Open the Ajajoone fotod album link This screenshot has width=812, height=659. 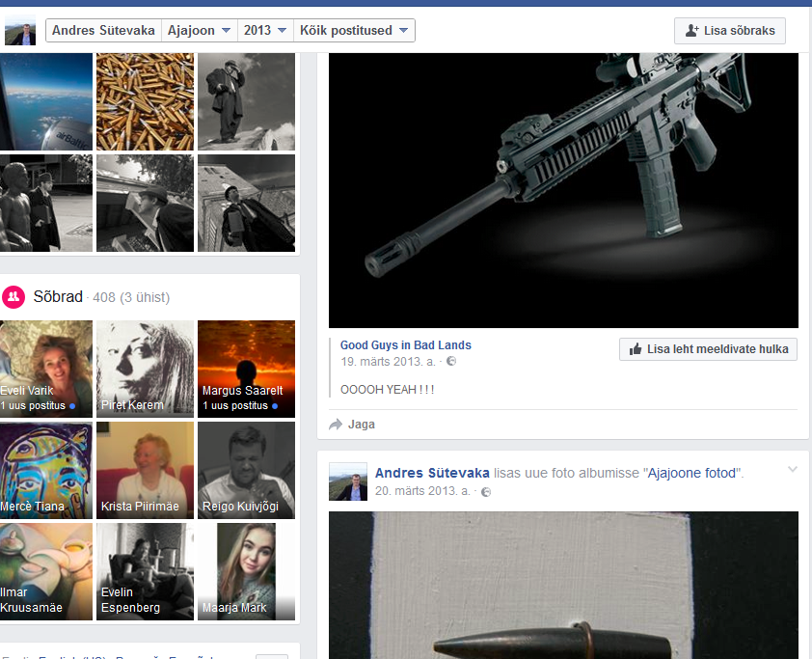[x=691, y=473]
